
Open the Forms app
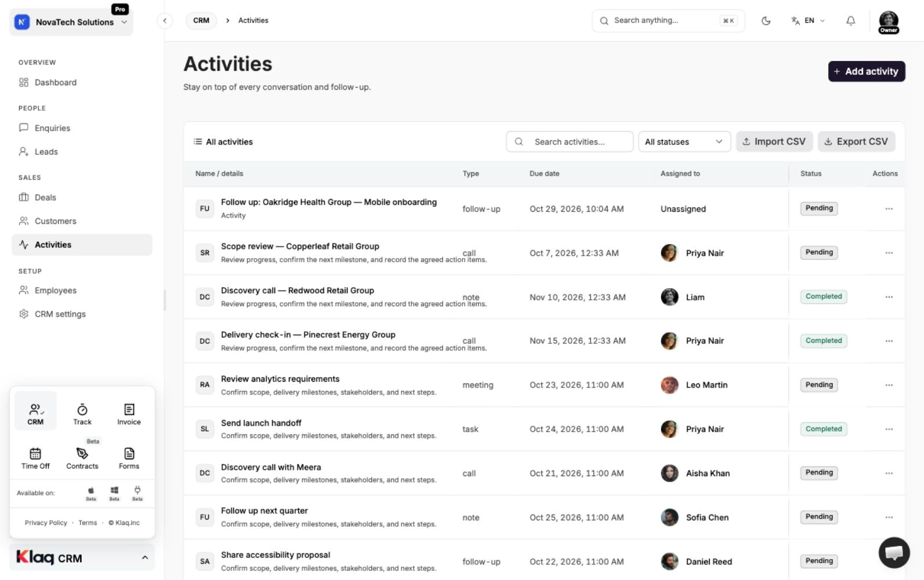(129, 458)
